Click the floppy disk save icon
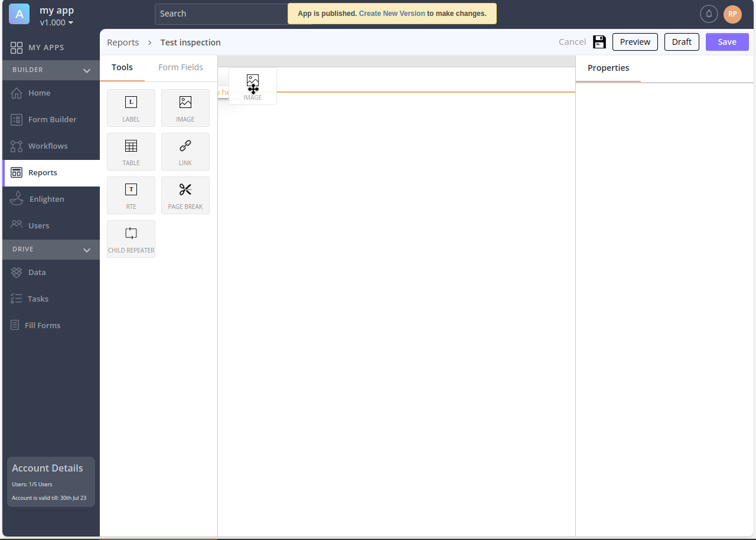This screenshot has width=756, height=540. pos(599,42)
